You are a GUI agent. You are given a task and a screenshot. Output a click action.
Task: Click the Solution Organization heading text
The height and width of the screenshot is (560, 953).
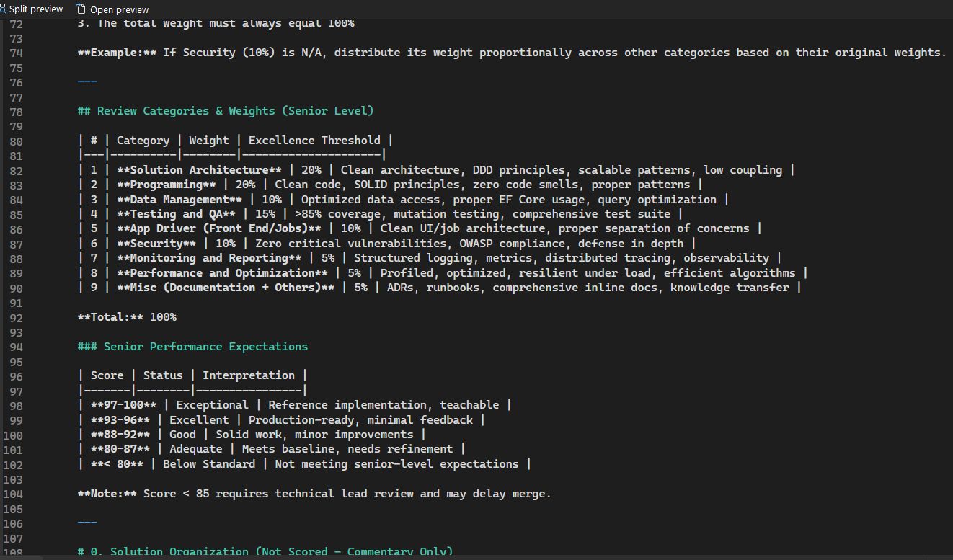(x=265, y=551)
